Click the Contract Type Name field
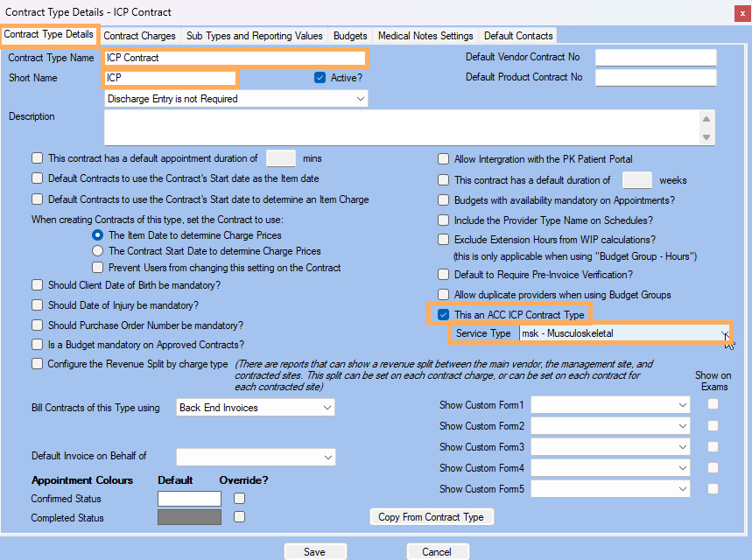The image size is (752, 560). click(x=235, y=58)
